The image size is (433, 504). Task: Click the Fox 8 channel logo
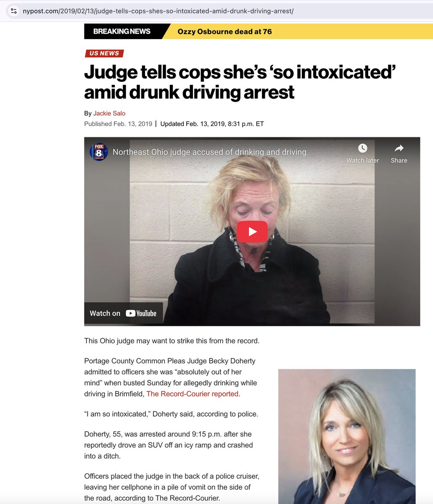tap(99, 152)
